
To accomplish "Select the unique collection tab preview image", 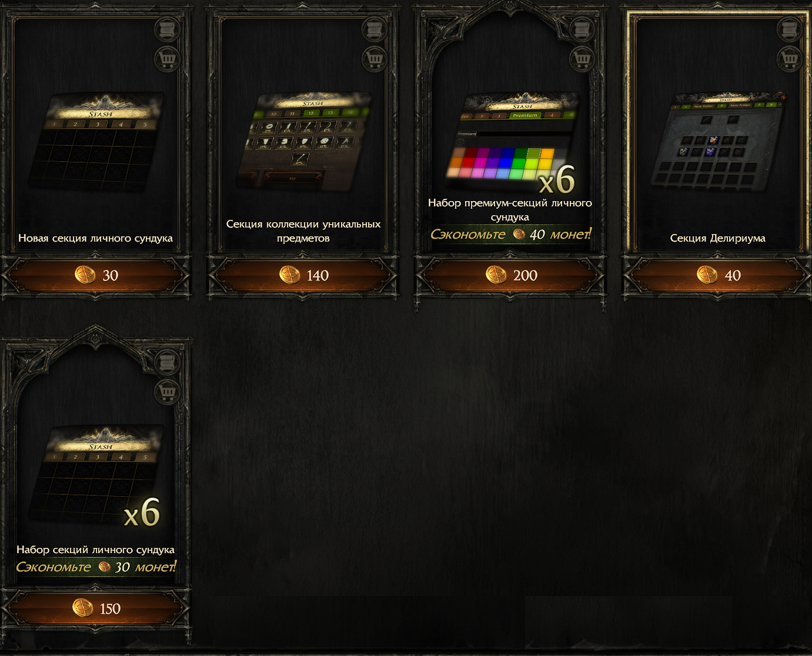I will [303, 141].
